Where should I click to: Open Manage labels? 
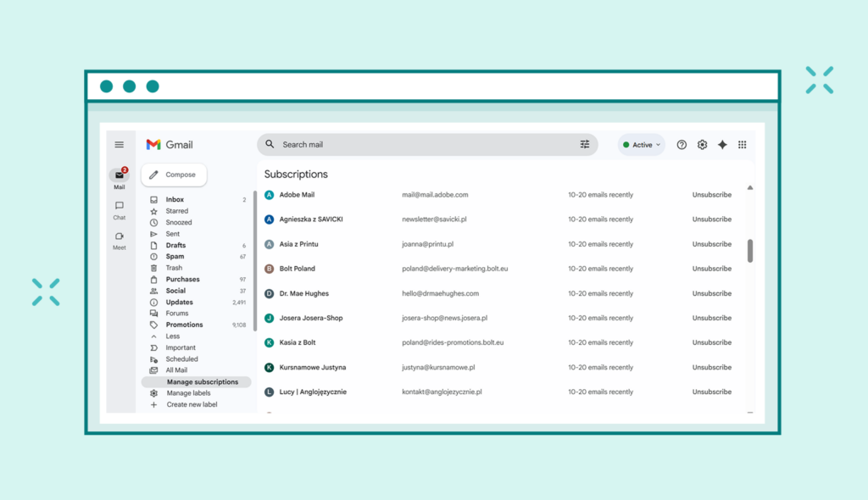tap(188, 393)
